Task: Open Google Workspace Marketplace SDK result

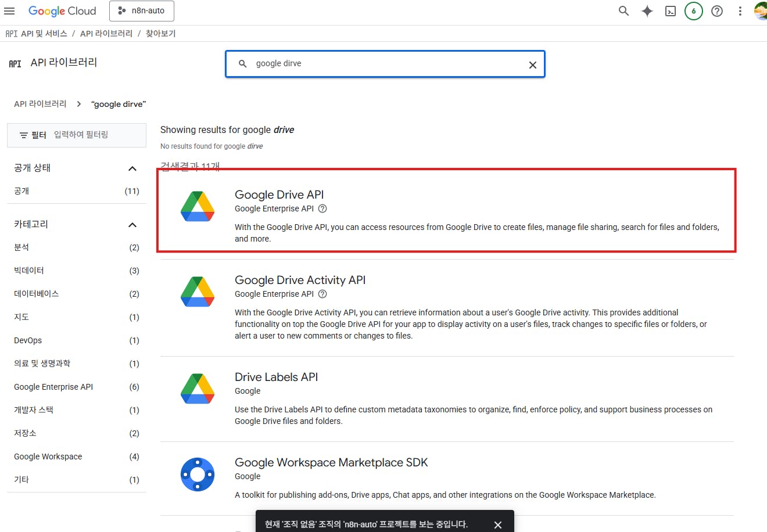Action: click(447, 479)
